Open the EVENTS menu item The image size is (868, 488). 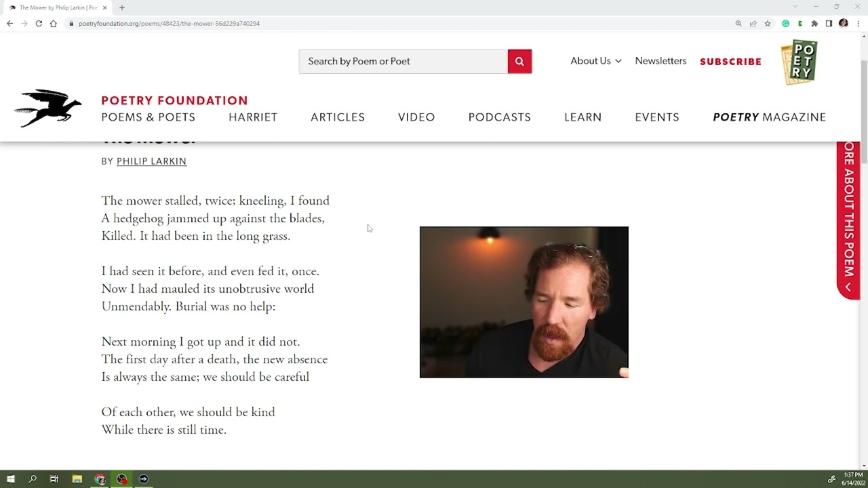point(657,117)
